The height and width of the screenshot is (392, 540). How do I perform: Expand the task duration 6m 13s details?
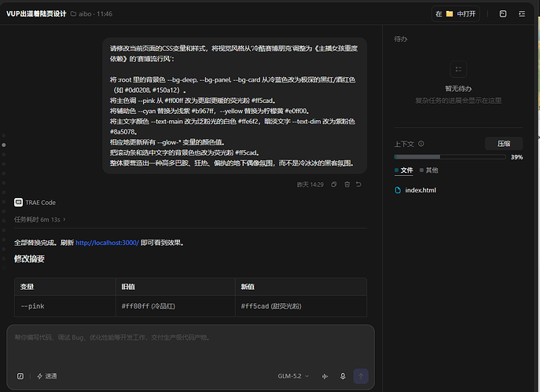(x=39, y=220)
